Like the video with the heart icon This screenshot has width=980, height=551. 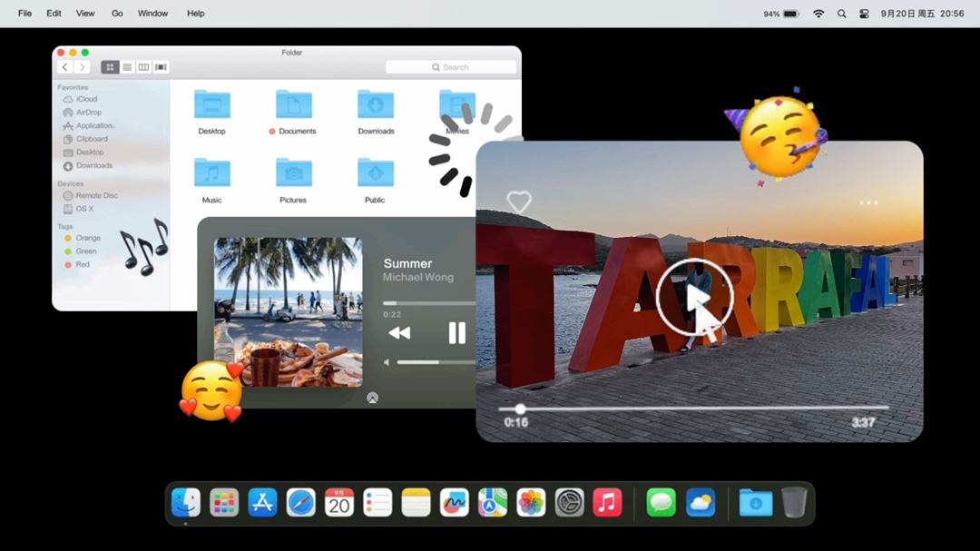tap(519, 202)
